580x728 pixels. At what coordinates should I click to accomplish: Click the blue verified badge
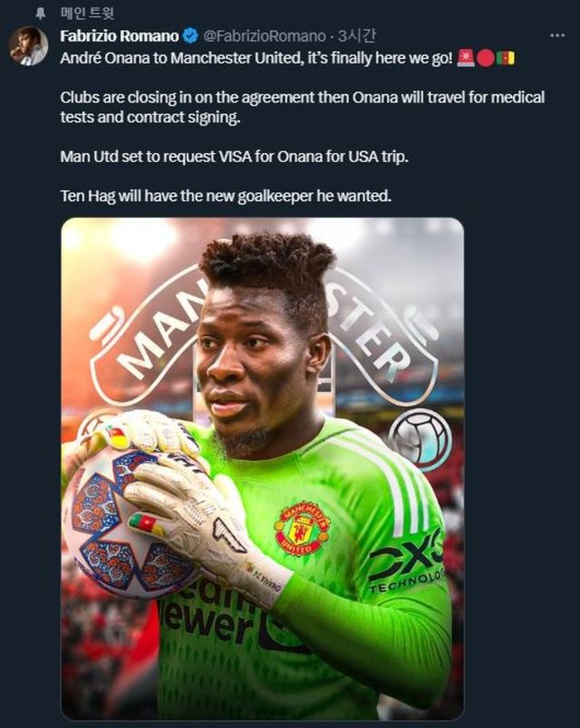pyautogui.click(x=190, y=35)
